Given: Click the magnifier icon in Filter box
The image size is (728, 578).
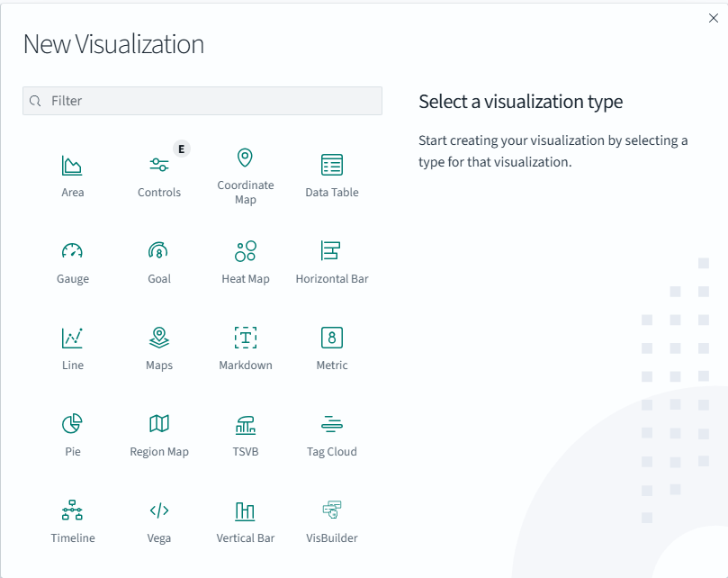Looking at the screenshot, I should pyautogui.click(x=35, y=101).
